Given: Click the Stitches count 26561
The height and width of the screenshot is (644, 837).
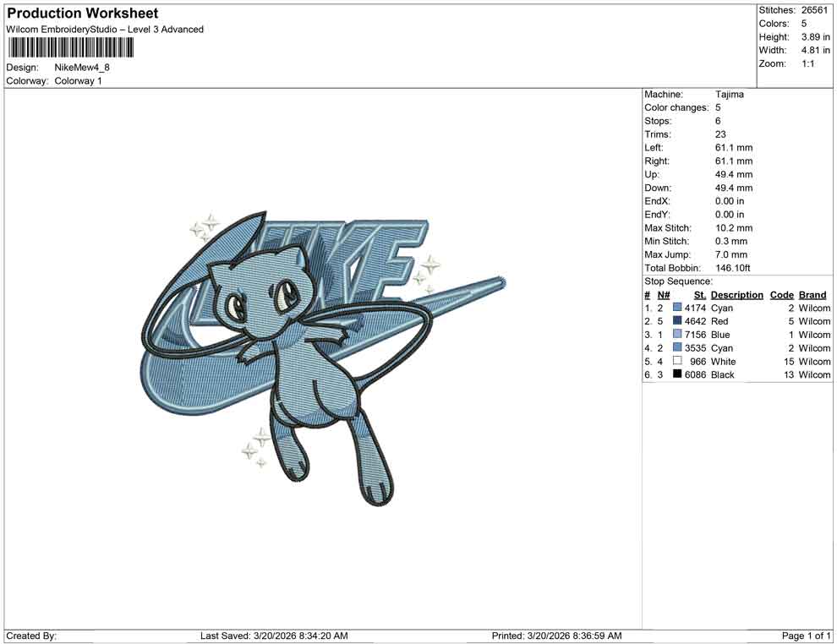Looking at the screenshot, I should pos(815,10).
